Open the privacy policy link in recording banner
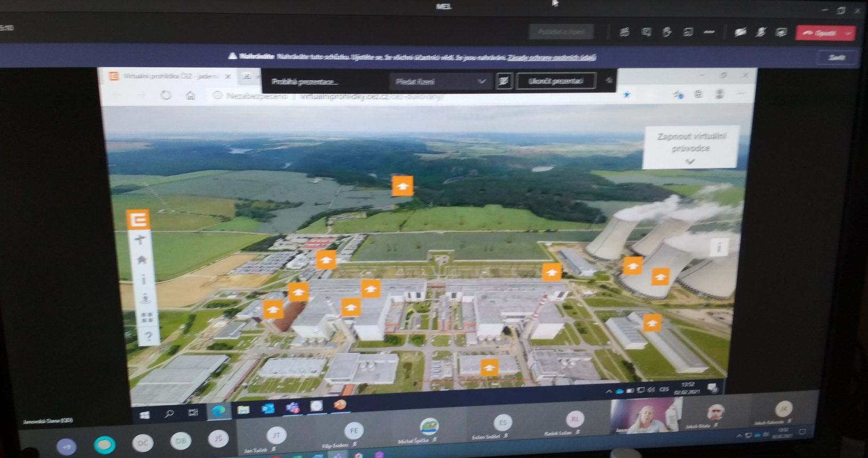This screenshot has height=458, width=868. [x=552, y=58]
